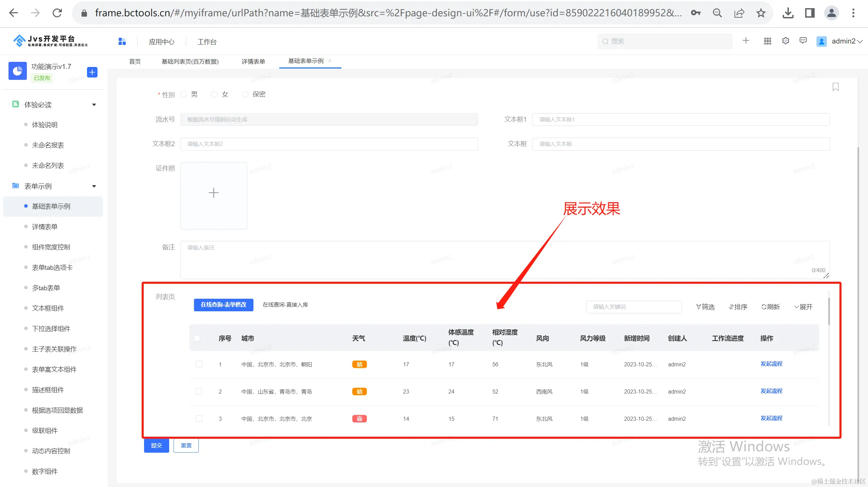Check the row 1 checkbox for 朝阳
Image resolution: width=868 pixels, height=487 pixels.
tap(199, 364)
